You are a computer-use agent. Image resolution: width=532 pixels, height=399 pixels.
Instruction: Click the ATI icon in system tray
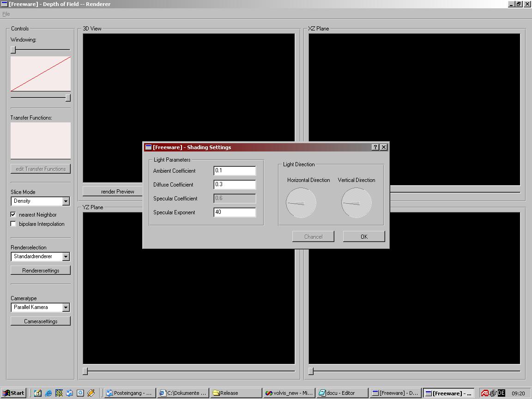tap(484, 393)
